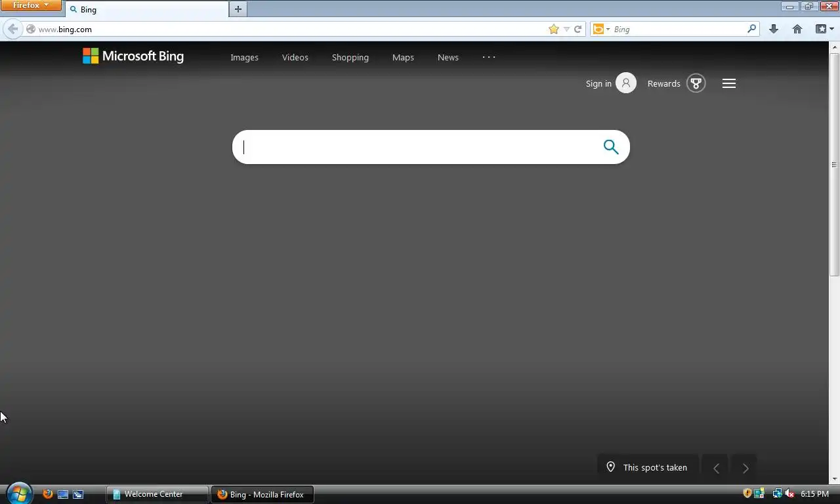Open the Videos section
This screenshot has height=504, width=840.
[295, 57]
